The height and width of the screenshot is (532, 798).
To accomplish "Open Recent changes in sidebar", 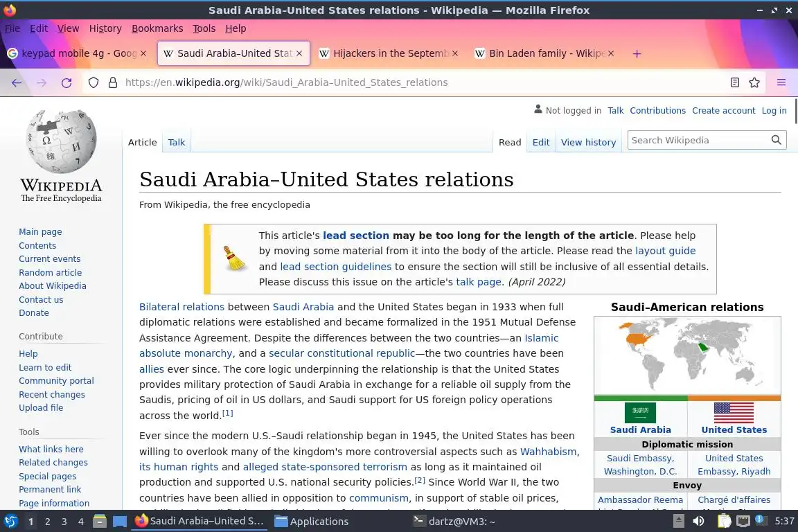I will pyautogui.click(x=52, y=395).
